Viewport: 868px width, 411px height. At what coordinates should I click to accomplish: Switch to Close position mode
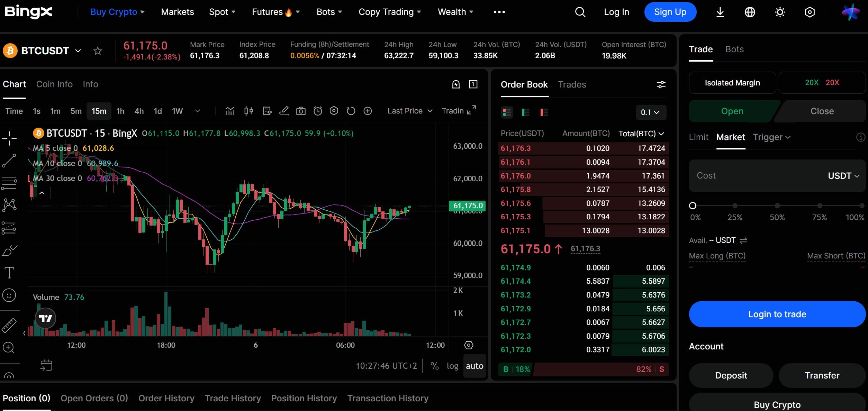822,111
